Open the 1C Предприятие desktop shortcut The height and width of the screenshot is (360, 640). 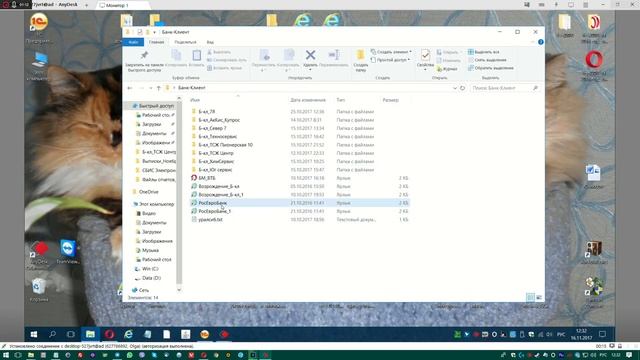[x=38, y=27]
